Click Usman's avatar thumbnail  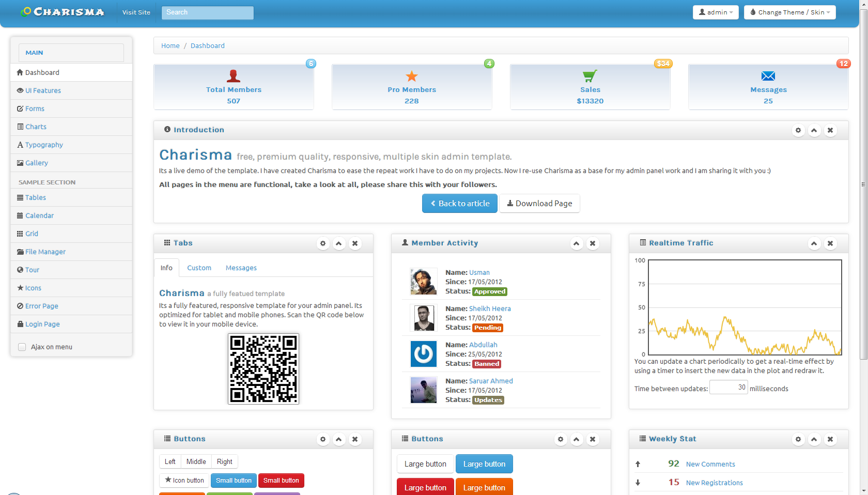[424, 282]
